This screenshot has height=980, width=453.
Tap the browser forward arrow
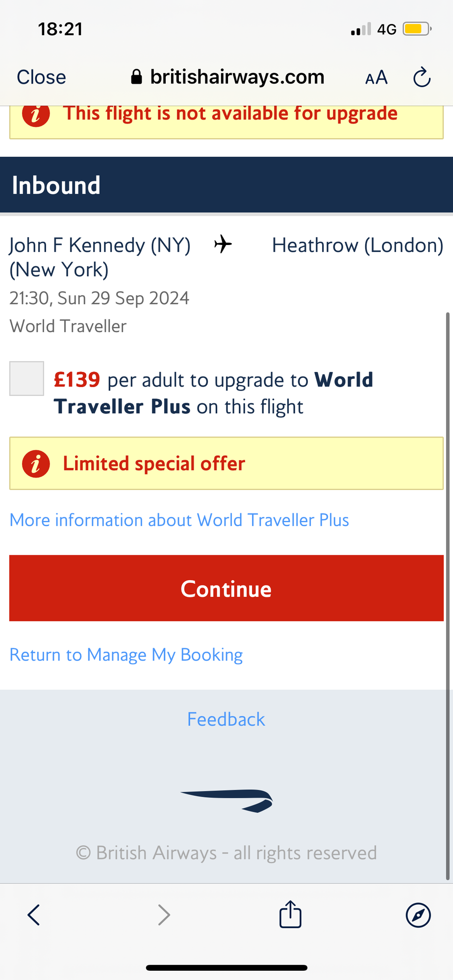[164, 915]
